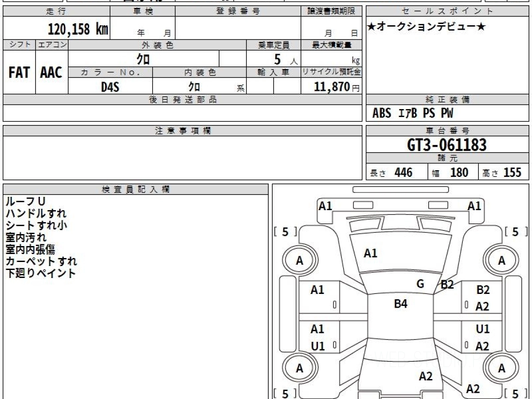Click the [5] tire rating at top-right of diagram
The width and height of the screenshot is (532, 399).
(x=516, y=231)
